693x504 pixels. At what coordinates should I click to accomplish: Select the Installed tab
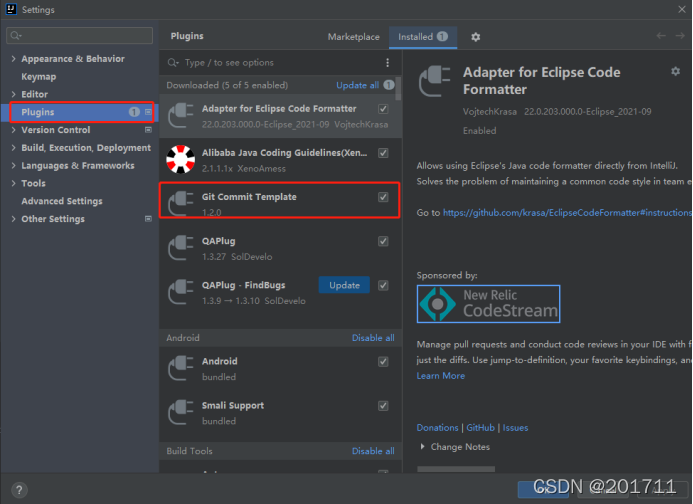(x=423, y=37)
